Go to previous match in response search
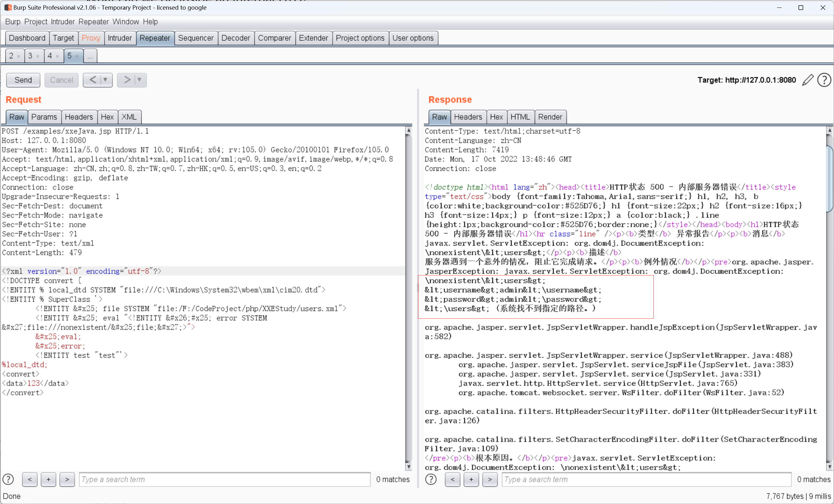 (x=453, y=479)
